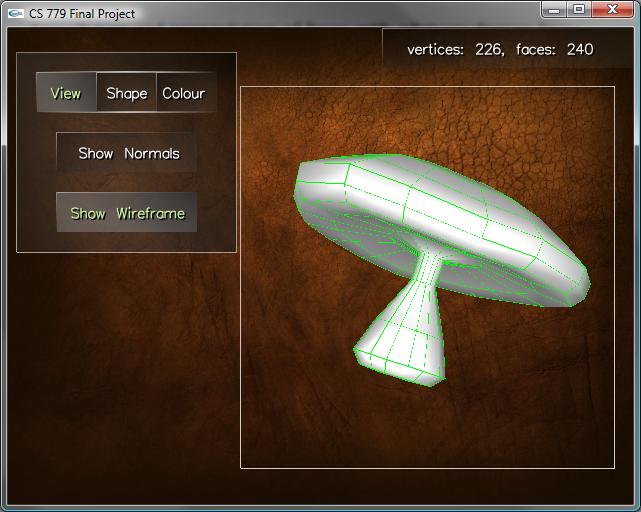Click the application icon in title bar
This screenshot has width=641, height=512.
15,13
